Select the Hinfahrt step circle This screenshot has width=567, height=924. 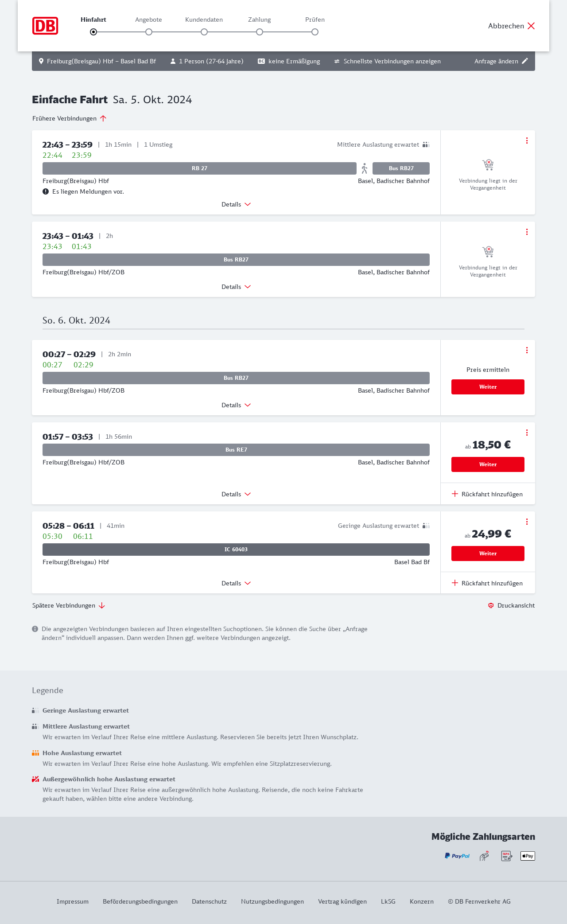(93, 32)
